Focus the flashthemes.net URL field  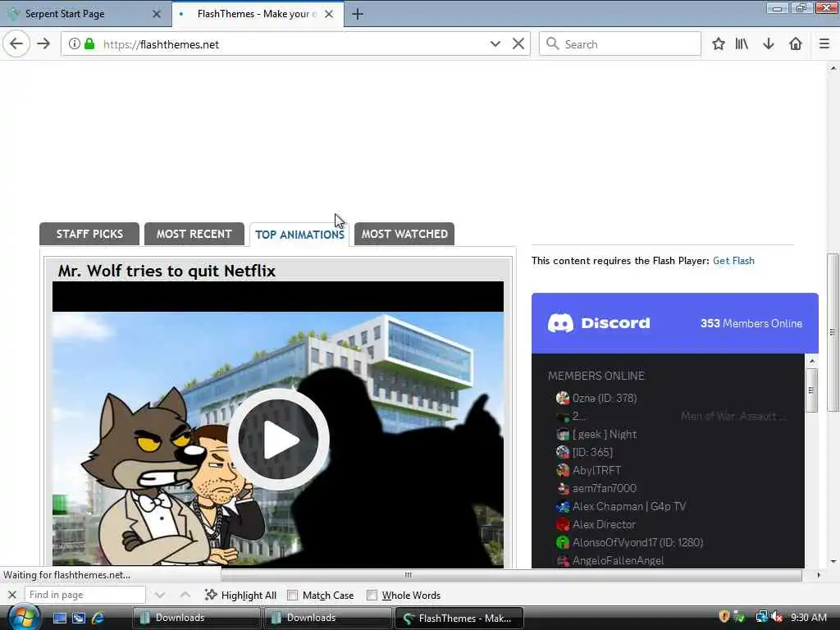point(294,44)
